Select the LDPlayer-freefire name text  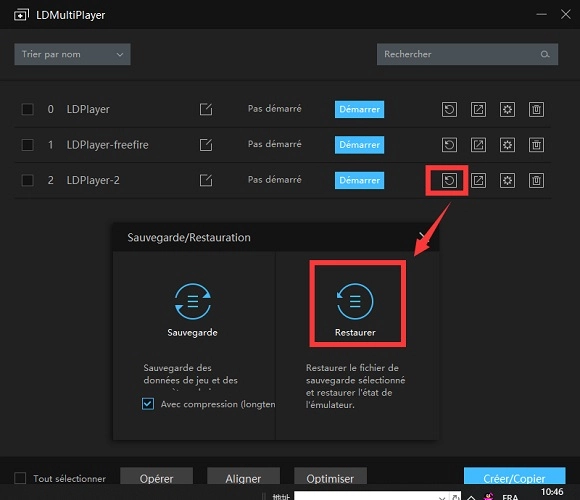pos(107,145)
